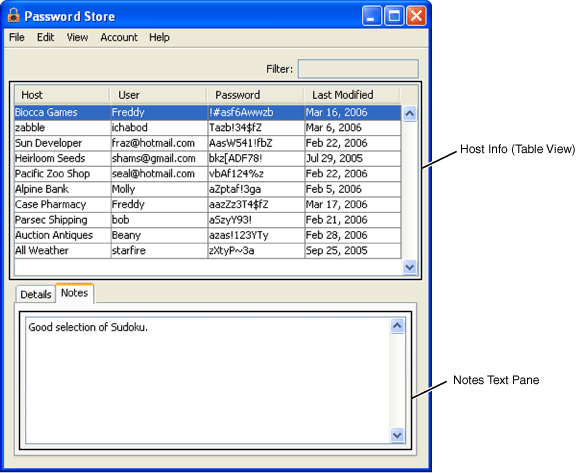Switch to the Details tab

pos(36,294)
